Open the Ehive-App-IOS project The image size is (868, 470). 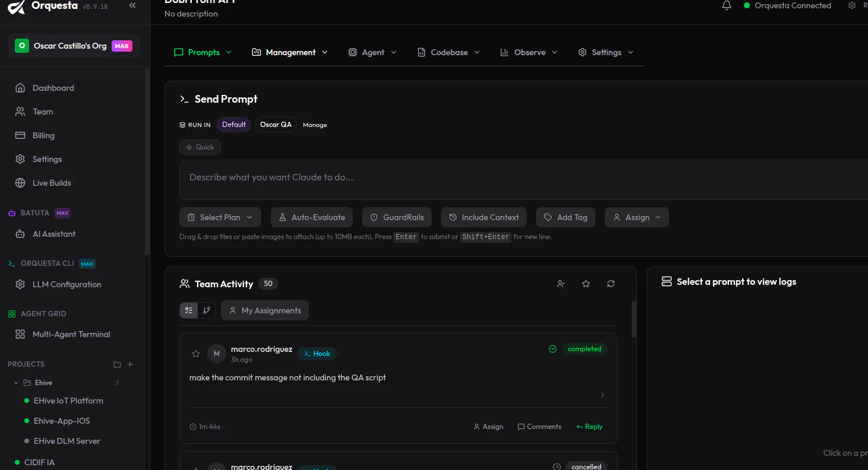[62, 421]
